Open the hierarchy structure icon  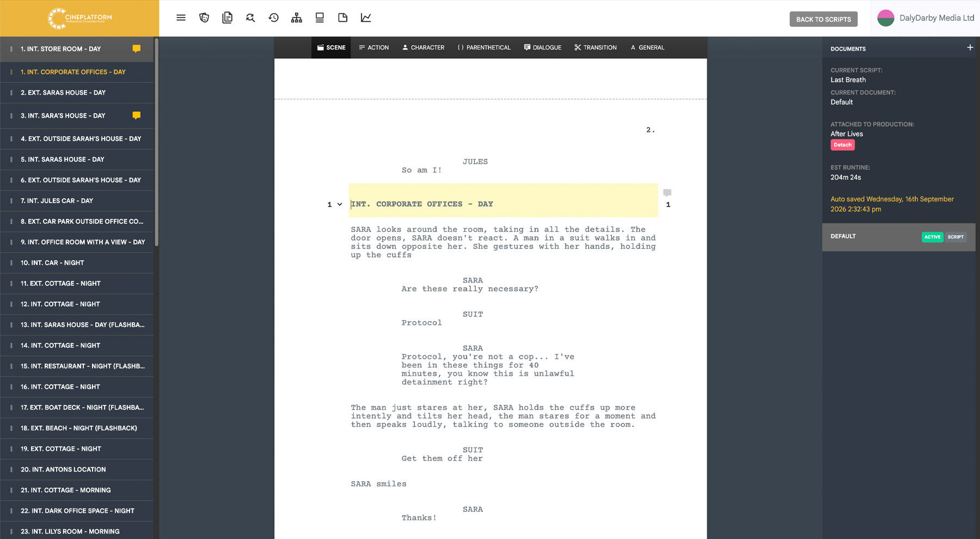tap(297, 18)
